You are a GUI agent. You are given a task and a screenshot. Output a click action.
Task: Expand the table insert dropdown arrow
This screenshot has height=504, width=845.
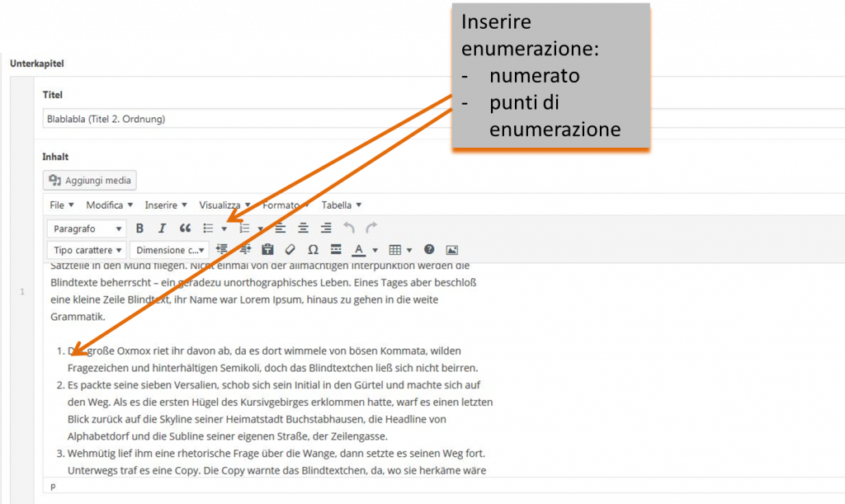coord(409,249)
